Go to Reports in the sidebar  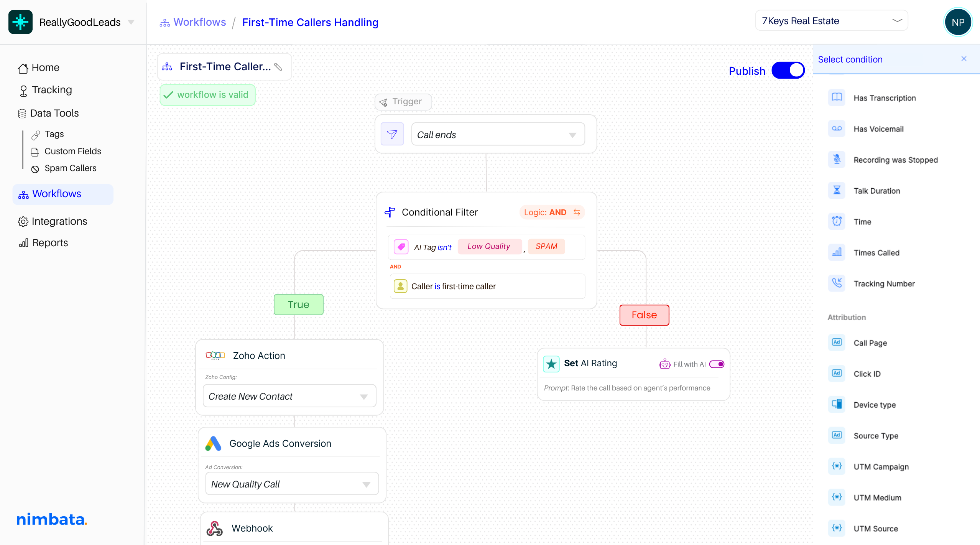tap(50, 243)
